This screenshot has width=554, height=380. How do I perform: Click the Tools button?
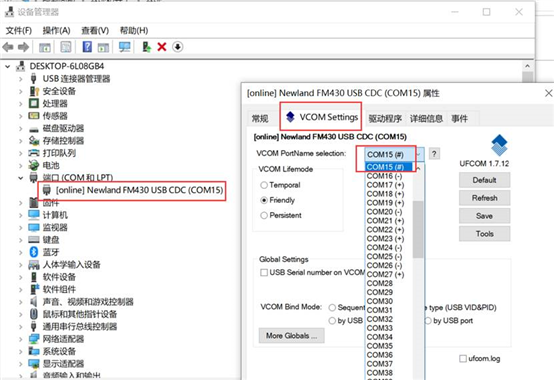click(484, 234)
